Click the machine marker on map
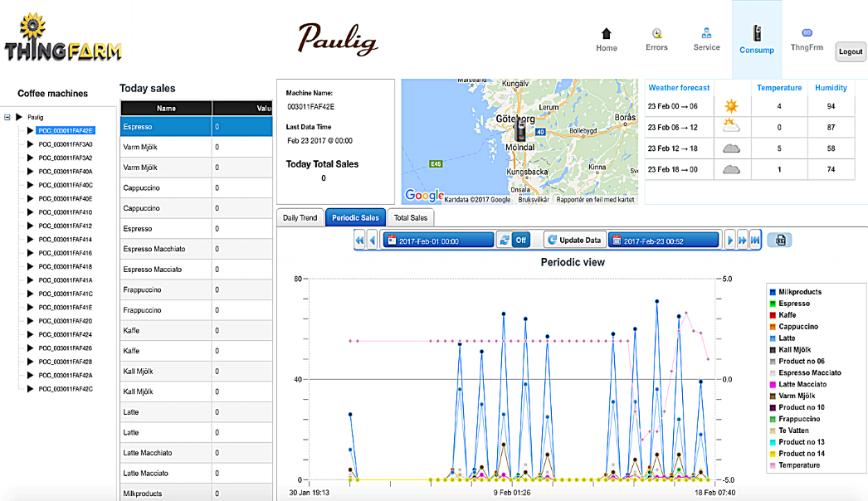868x501 pixels. [x=519, y=130]
